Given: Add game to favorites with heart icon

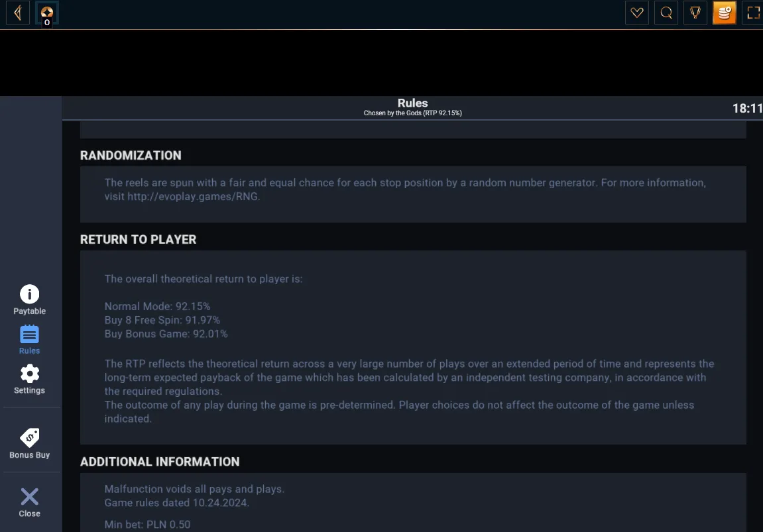Looking at the screenshot, I should pos(637,13).
